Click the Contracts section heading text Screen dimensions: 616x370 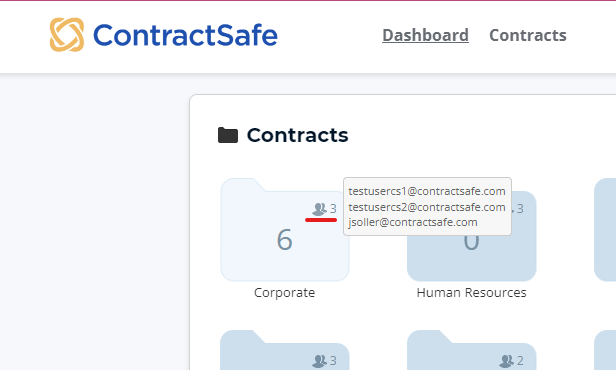click(297, 135)
